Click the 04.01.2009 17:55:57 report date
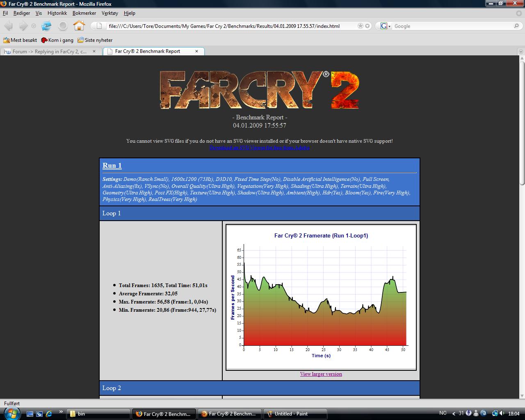Screen dimensions: 525x420 pos(260,126)
